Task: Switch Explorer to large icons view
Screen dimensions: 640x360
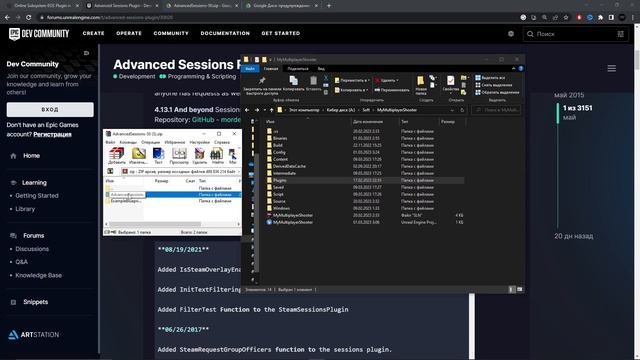Action: click(520, 289)
